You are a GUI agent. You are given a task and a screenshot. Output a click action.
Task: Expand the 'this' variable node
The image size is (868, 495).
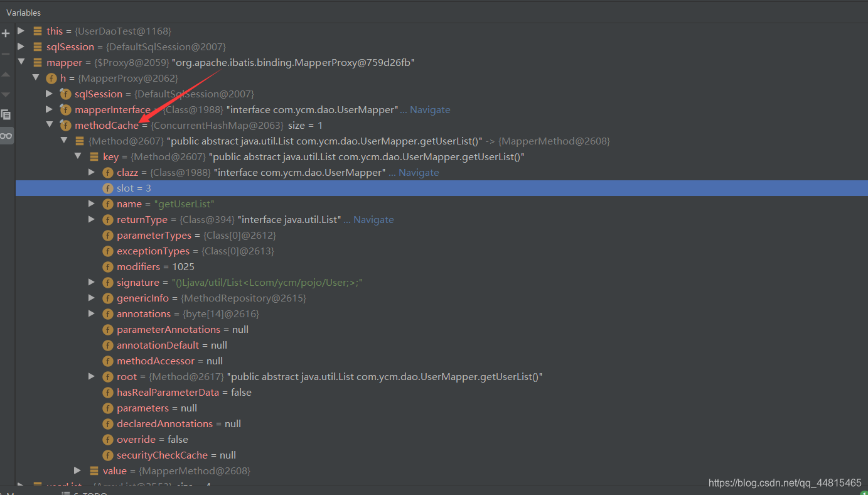[x=21, y=31]
